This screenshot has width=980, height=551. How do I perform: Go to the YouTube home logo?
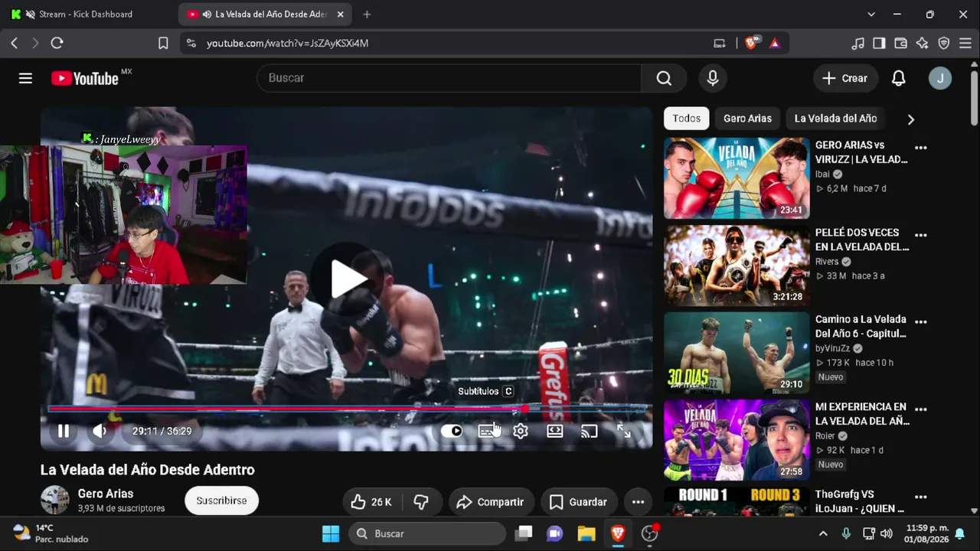pyautogui.click(x=85, y=78)
